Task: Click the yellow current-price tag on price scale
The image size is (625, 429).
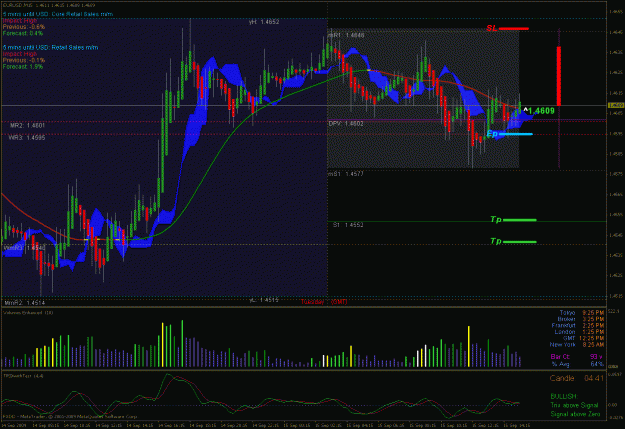Action: (616, 105)
